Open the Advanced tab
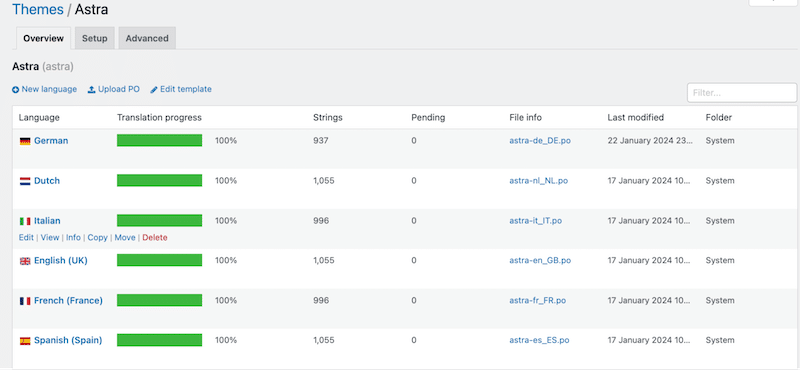800x370 pixels. click(x=147, y=38)
